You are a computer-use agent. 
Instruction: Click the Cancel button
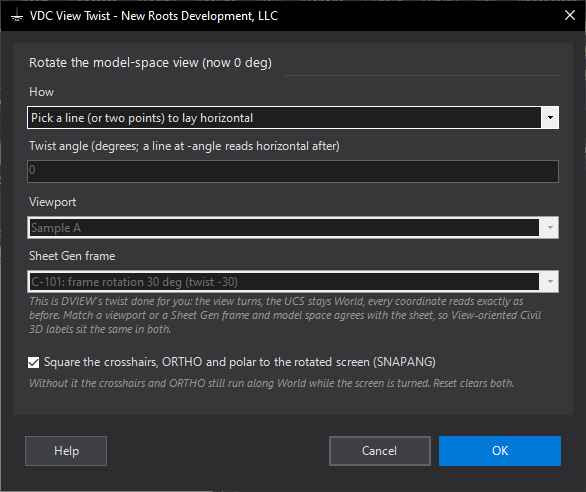[380, 451]
